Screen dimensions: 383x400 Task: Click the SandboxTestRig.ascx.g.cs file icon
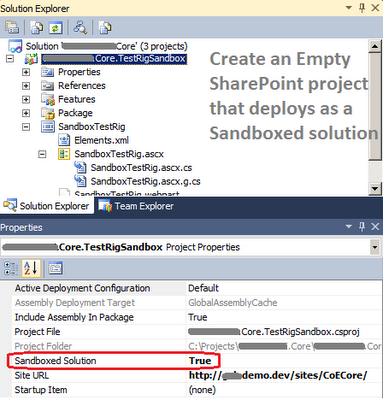80,181
